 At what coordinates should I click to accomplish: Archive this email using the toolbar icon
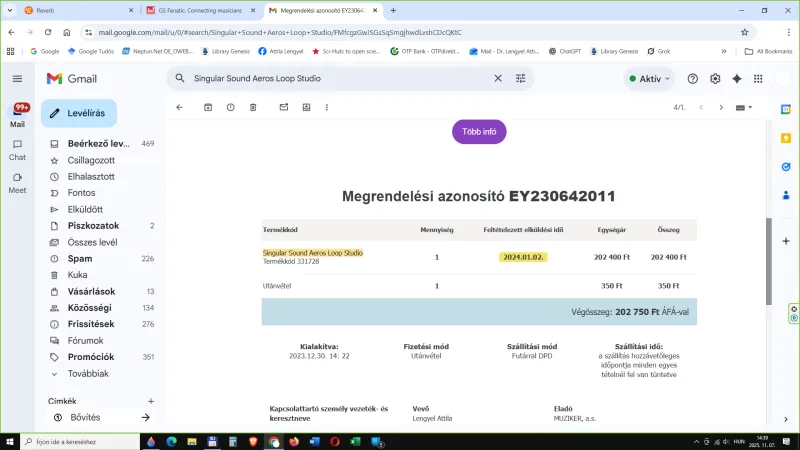(x=208, y=107)
